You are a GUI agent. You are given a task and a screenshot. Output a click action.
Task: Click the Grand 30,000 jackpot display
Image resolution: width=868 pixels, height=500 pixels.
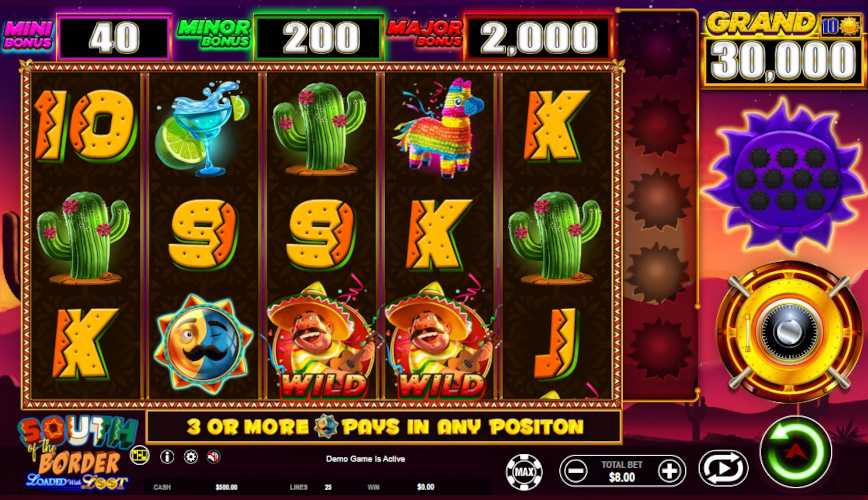pos(784,49)
